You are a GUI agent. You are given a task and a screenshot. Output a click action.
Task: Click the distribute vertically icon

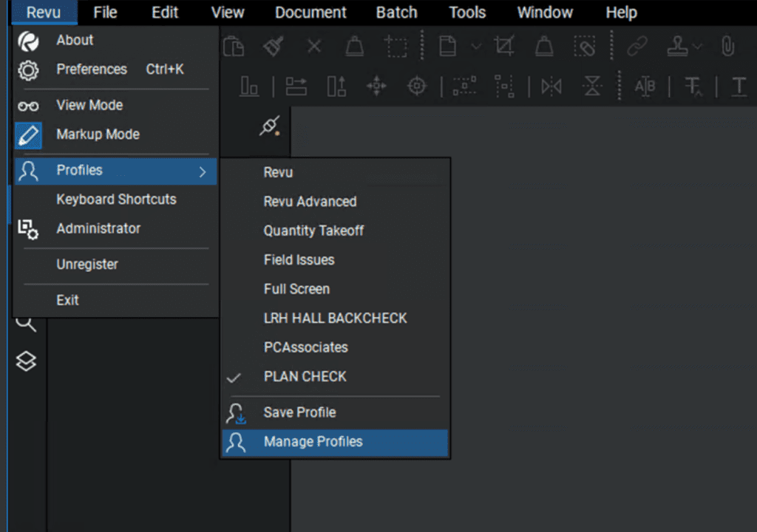click(504, 87)
